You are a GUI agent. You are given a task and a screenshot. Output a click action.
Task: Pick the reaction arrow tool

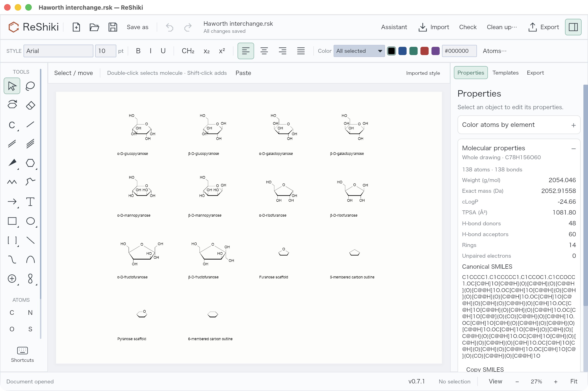[x=12, y=201]
